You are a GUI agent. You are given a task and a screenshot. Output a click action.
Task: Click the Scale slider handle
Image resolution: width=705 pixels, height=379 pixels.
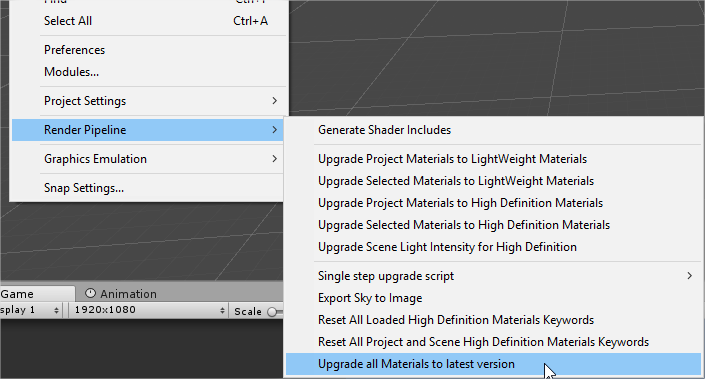coord(272,312)
